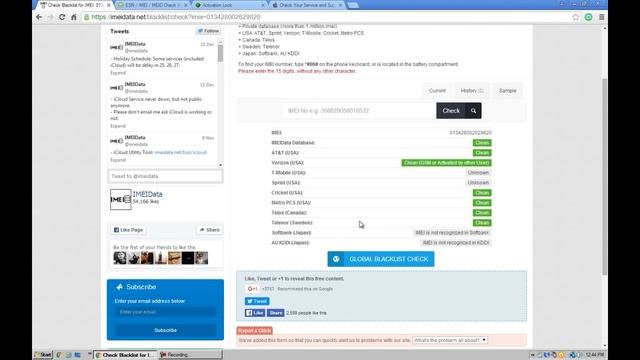Click the green extension icon in toolbar
The height and width of the screenshot is (360, 640).
pos(589,17)
